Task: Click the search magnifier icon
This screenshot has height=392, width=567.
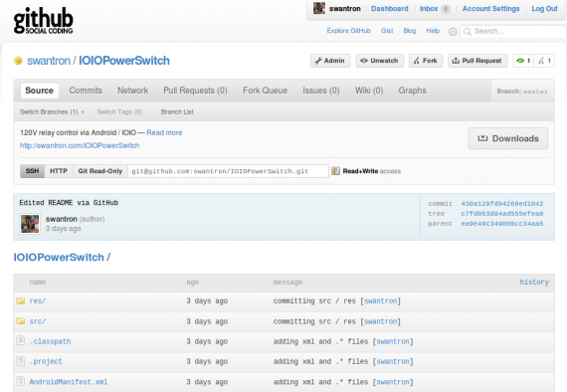Action: [468, 32]
